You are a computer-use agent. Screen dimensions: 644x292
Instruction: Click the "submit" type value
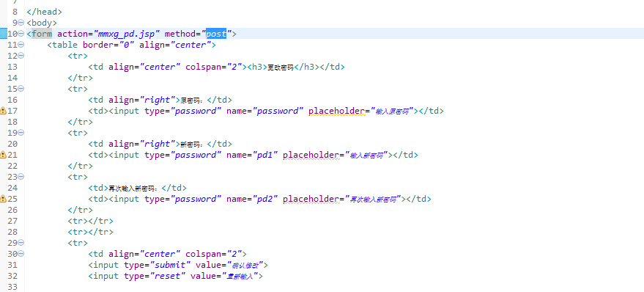(170, 265)
